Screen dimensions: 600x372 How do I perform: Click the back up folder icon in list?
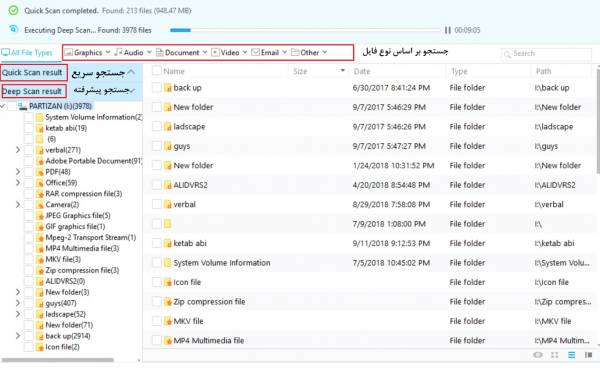pyautogui.click(x=168, y=88)
